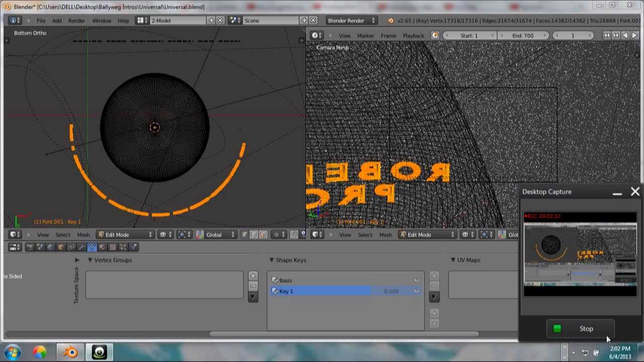Open the File menu
The image size is (644, 362).
[41, 21]
